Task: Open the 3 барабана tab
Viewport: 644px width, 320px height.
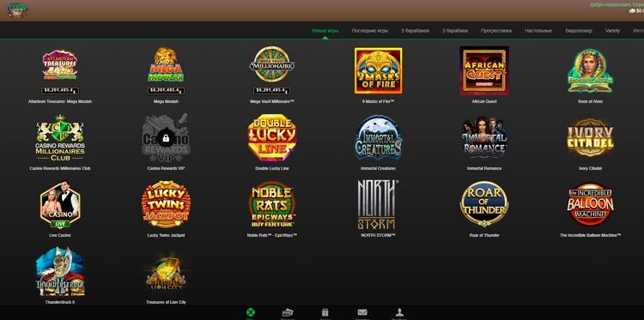Action: (x=454, y=31)
